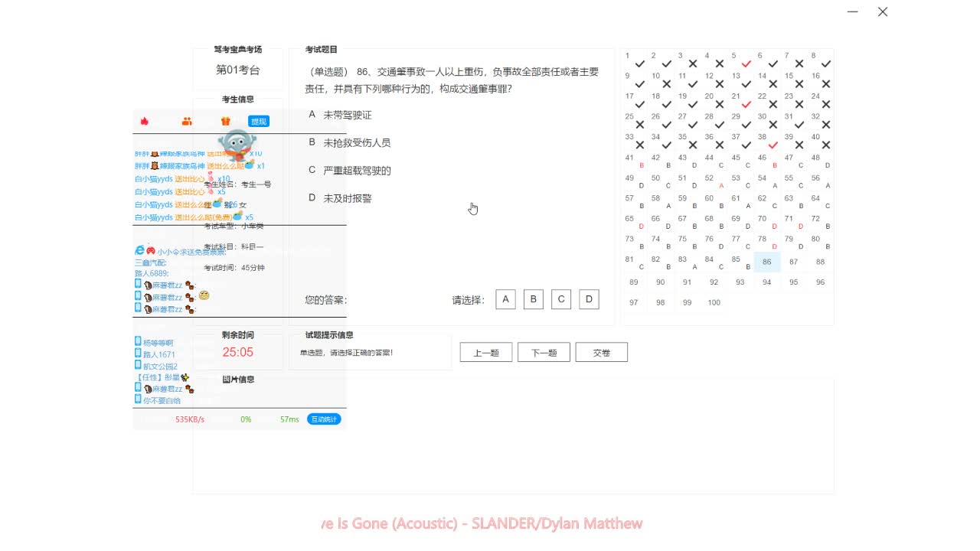Screen dimensions: 980x551
Task: Open question 38 with red checkmark
Action: click(767, 141)
